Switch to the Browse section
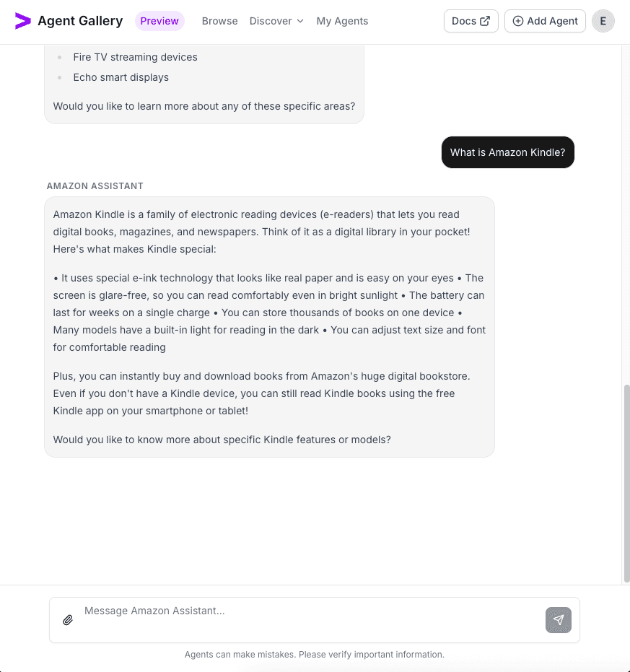This screenshot has width=630, height=672. tap(219, 21)
